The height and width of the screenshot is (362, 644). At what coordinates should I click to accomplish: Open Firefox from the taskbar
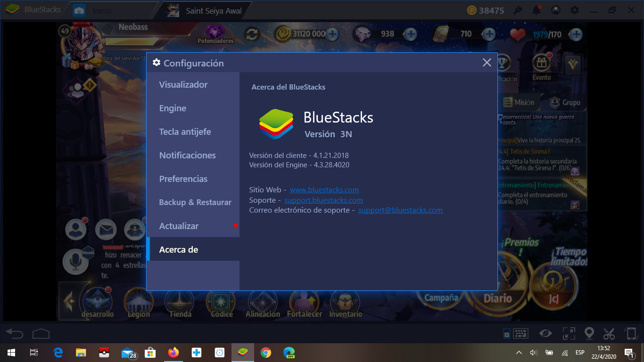click(x=173, y=352)
